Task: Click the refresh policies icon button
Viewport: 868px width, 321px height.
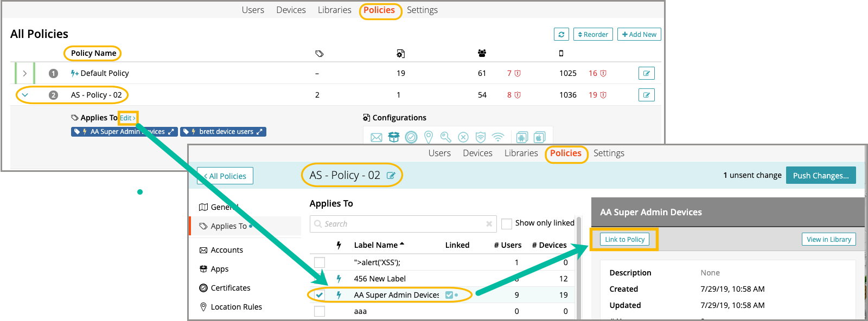Action: coord(561,34)
